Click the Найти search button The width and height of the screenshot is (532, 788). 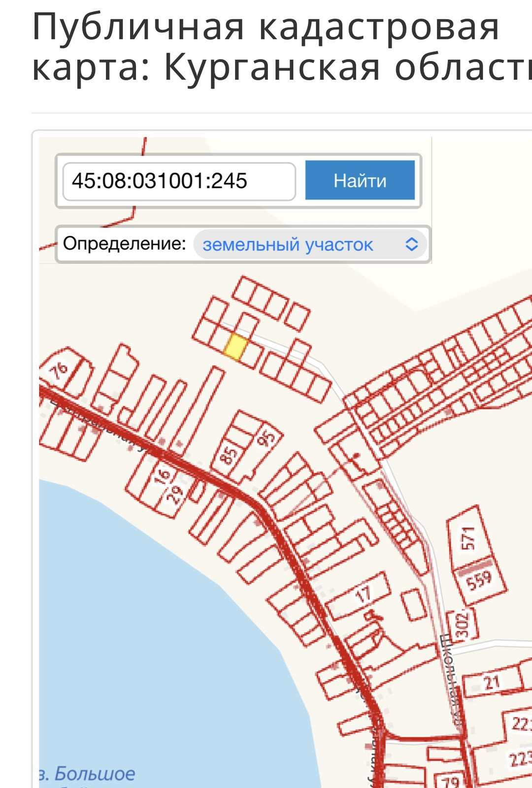click(360, 180)
